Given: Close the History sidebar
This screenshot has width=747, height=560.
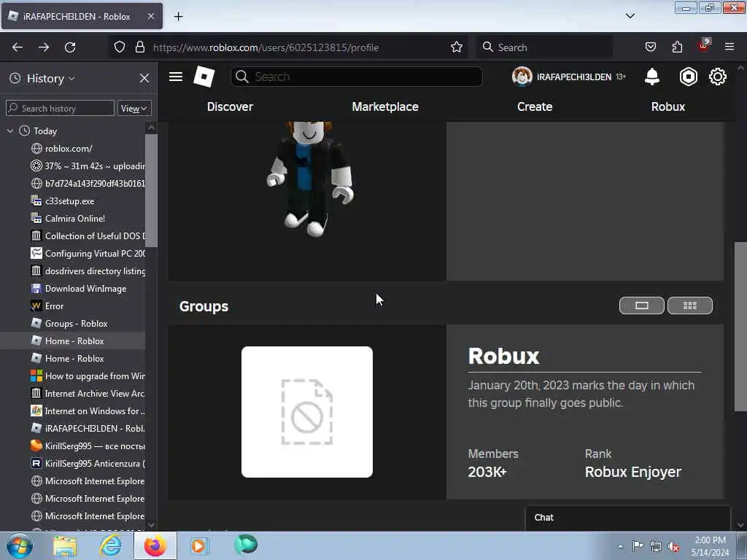Looking at the screenshot, I should 144,78.
